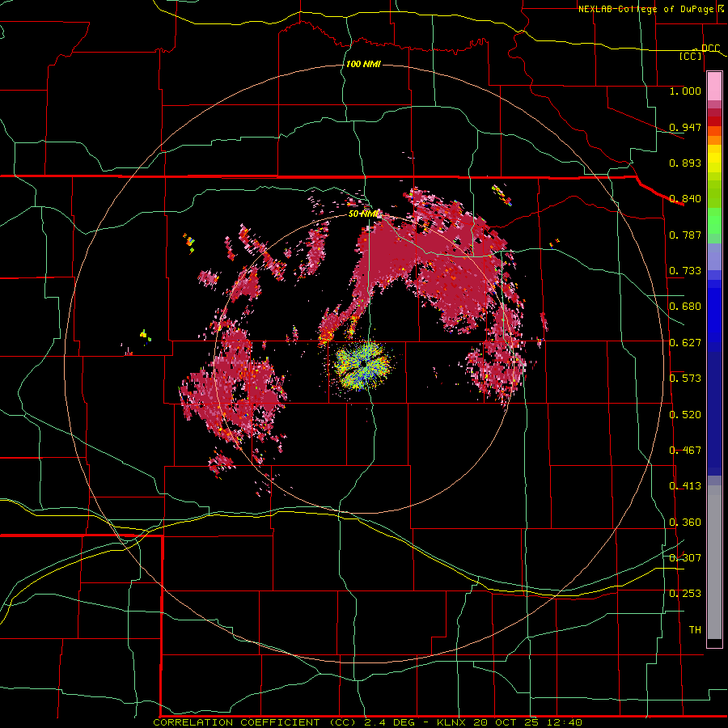Image resolution: width=728 pixels, height=728 pixels.
Task: Select the 0.467 scale value
Action: [685, 451]
